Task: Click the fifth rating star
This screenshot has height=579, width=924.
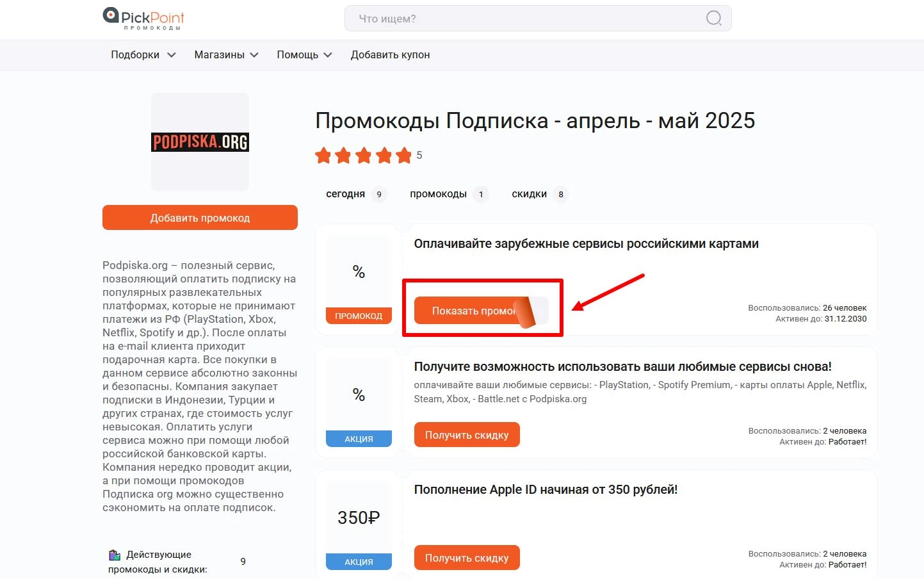Action: pos(404,155)
